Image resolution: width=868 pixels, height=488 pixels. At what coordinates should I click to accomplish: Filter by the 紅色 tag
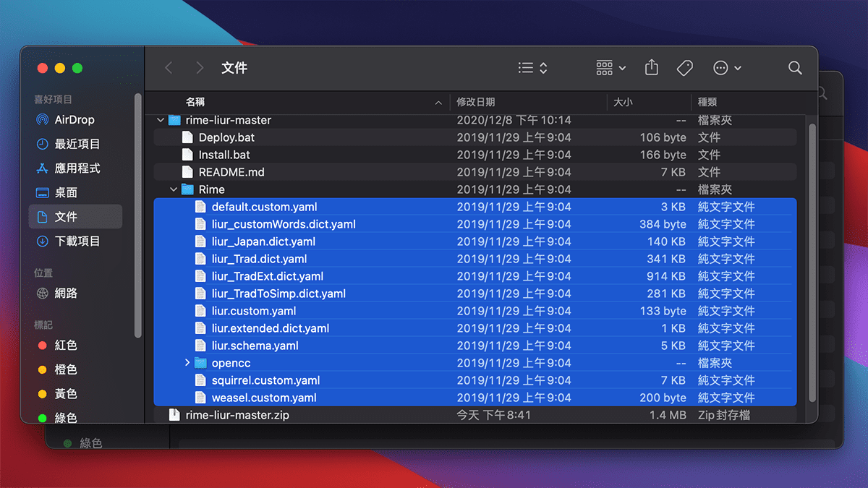pos(65,346)
